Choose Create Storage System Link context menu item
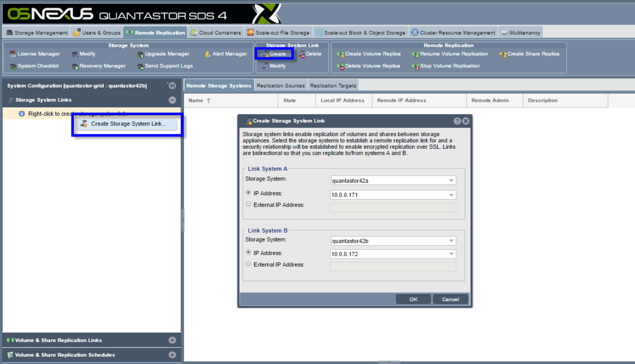 point(128,124)
